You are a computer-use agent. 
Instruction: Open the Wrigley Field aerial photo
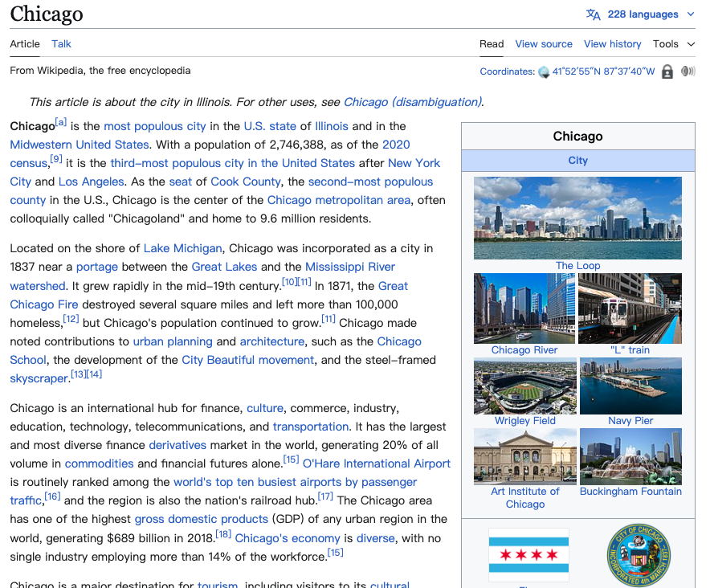point(524,386)
